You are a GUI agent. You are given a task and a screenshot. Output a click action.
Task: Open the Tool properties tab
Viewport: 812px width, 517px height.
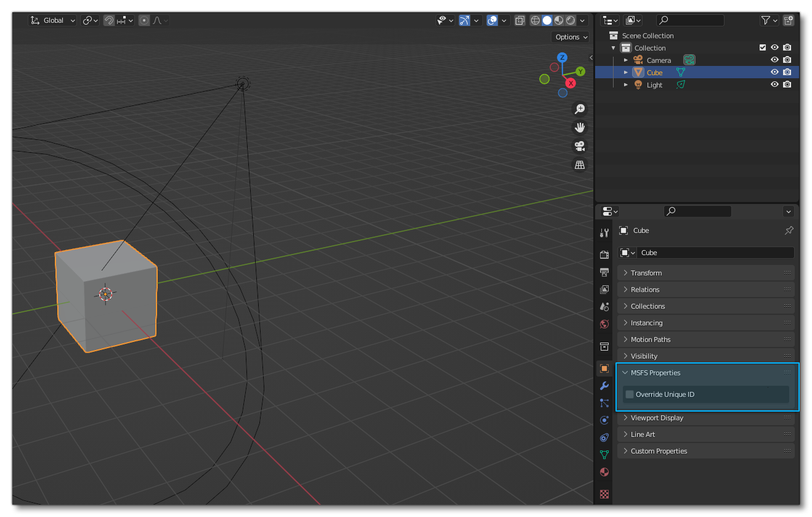(604, 232)
